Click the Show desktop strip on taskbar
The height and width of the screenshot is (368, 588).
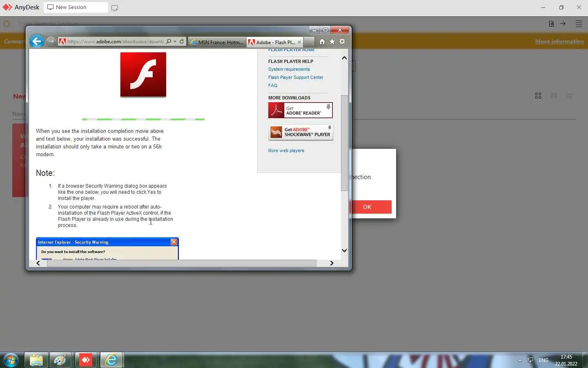point(585,360)
